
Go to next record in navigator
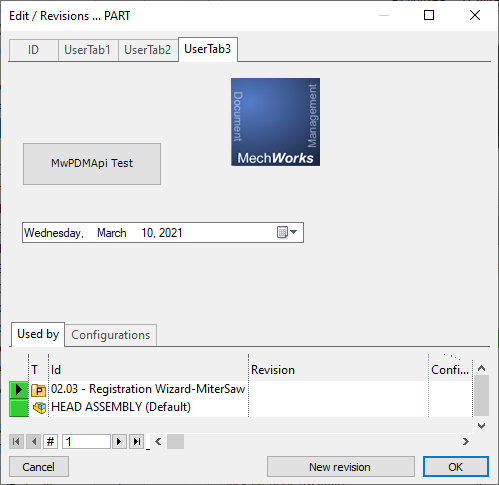(119, 442)
